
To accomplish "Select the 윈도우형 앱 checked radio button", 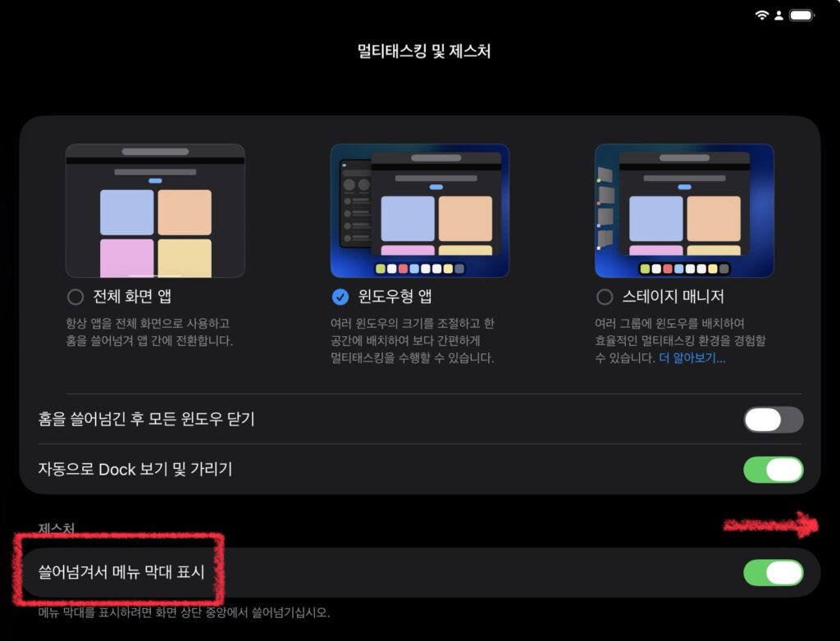I will click(x=340, y=297).
